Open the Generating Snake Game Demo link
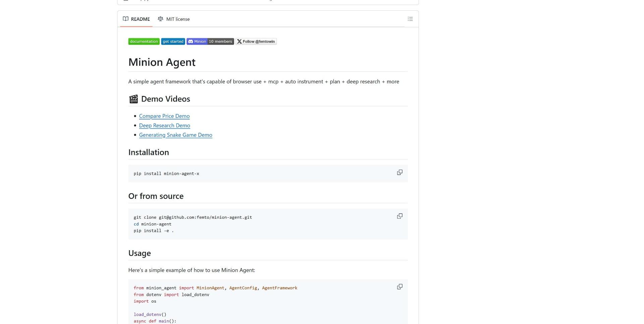Image resolution: width=644 pixels, height=324 pixels. [176, 135]
